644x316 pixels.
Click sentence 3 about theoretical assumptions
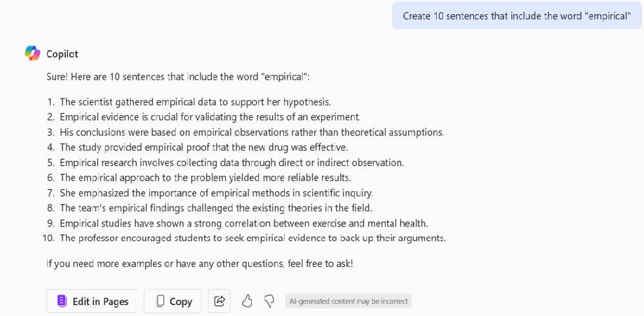pos(252,132)
